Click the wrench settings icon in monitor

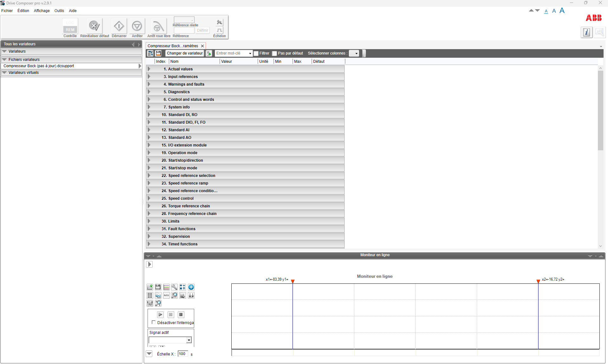coord(174,287)
